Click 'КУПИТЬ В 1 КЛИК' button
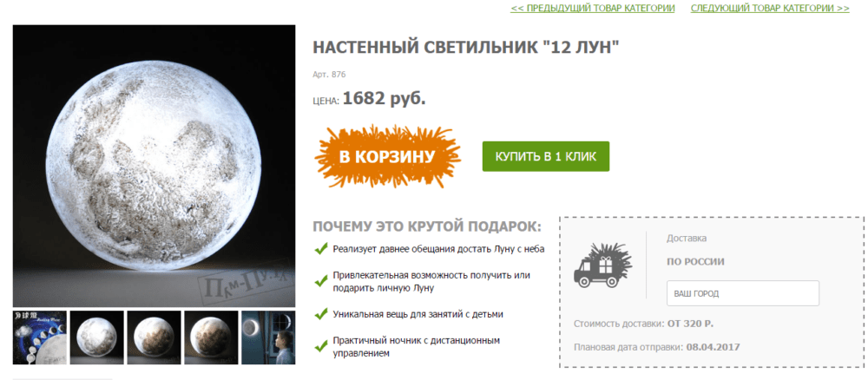 click(546, 156)
